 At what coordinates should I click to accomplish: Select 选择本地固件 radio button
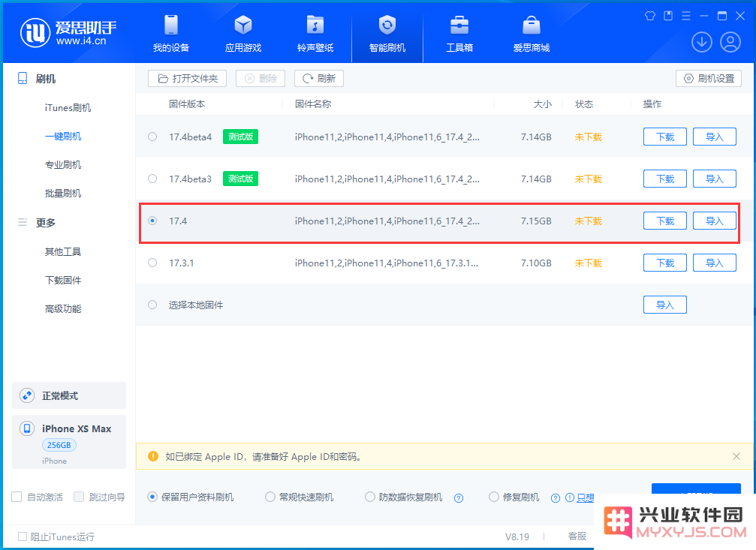point(152,305)
